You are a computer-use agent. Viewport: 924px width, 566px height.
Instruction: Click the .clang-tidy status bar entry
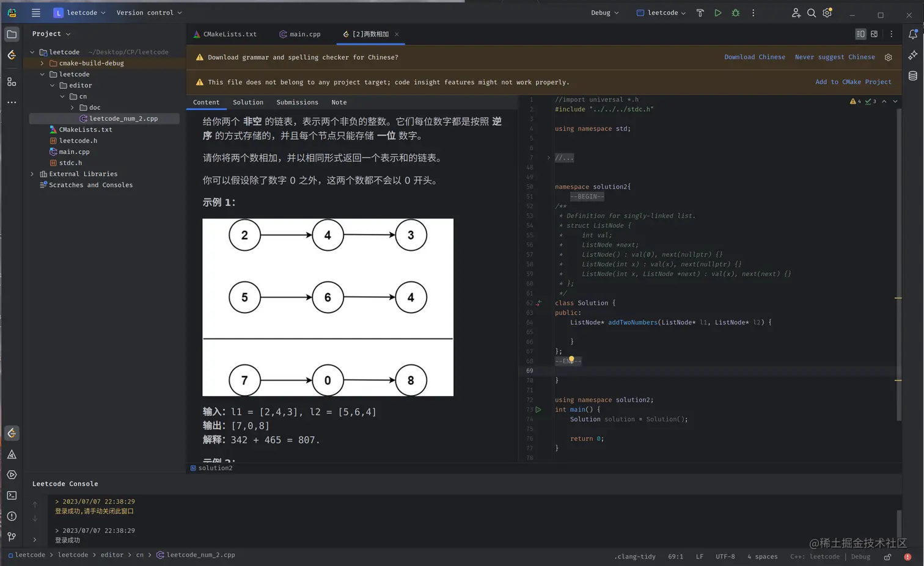[634, 557]
